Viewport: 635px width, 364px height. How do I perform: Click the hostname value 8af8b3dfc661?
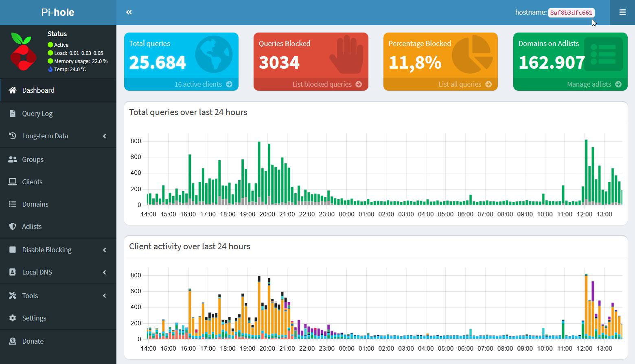(571, 13)
